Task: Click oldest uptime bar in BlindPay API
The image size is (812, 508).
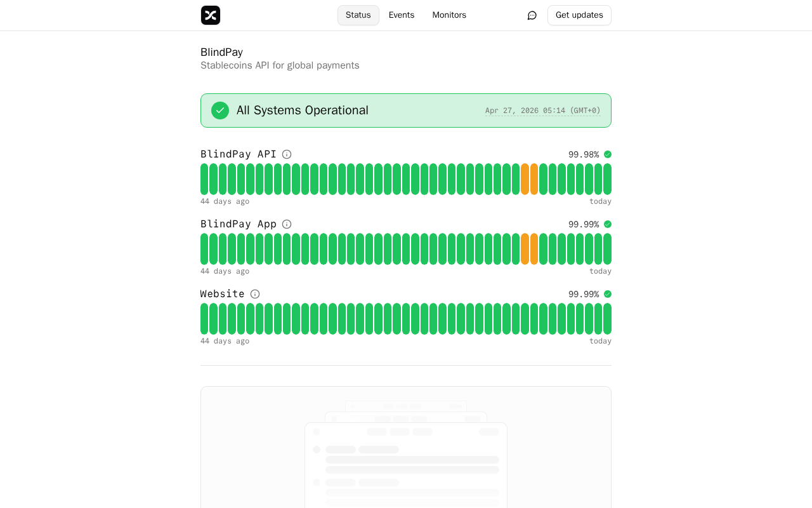Action: point(204,179)
